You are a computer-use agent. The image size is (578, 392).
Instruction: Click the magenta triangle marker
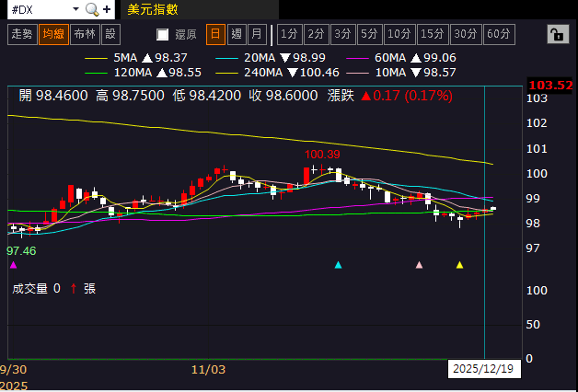pyautogui.click(x=13, y=265)
